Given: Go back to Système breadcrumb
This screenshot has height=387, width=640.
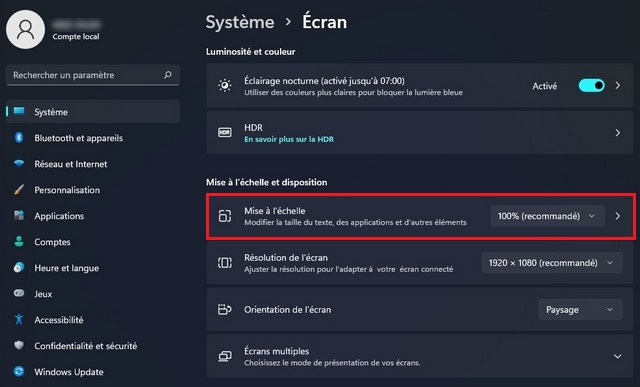Looking at the screenshot, I should point(240,22).
